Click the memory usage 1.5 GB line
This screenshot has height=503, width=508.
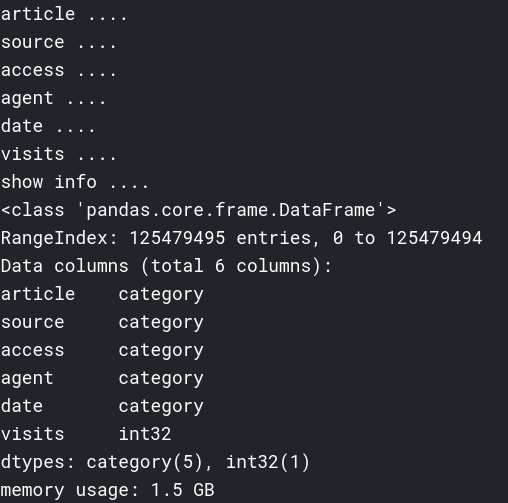[x=107, y=490]
